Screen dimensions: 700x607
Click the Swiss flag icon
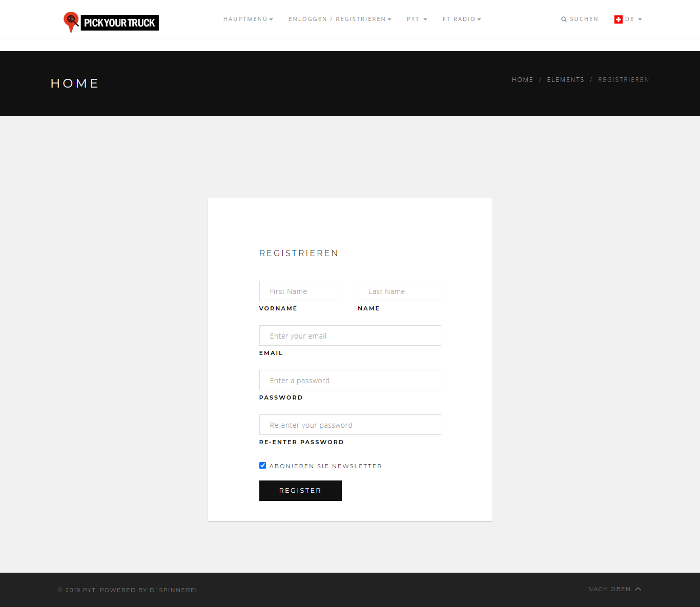[618, 19]
